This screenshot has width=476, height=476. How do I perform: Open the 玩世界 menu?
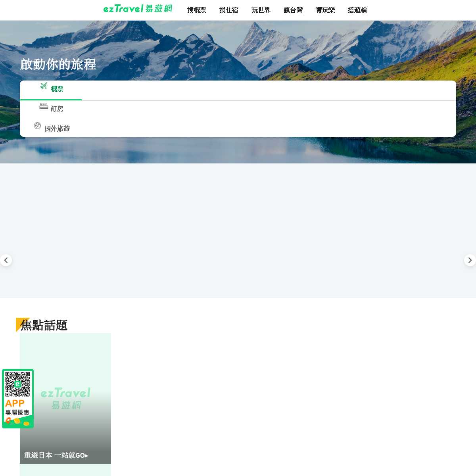pyautogui.click(x=261, y=10)
